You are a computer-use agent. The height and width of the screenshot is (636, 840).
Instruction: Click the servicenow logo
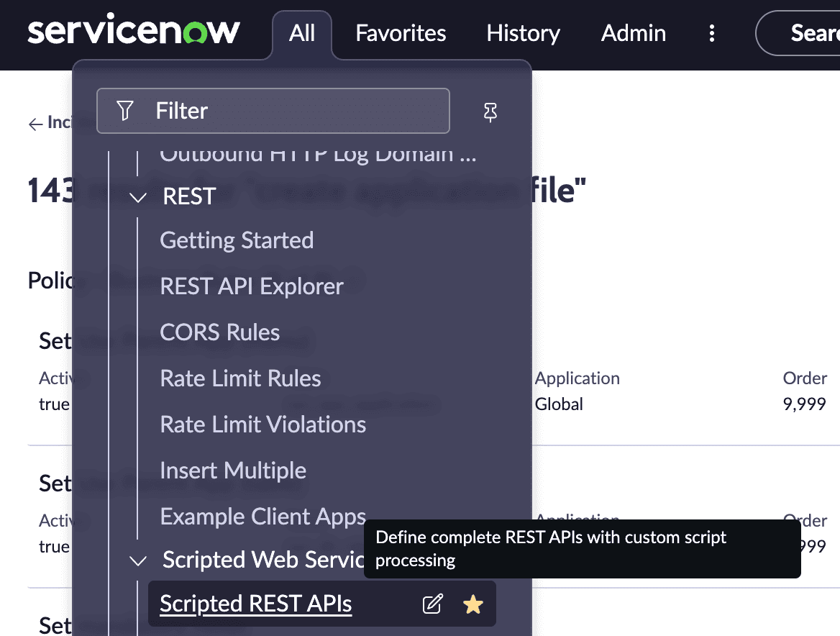[x=133, y=30]
